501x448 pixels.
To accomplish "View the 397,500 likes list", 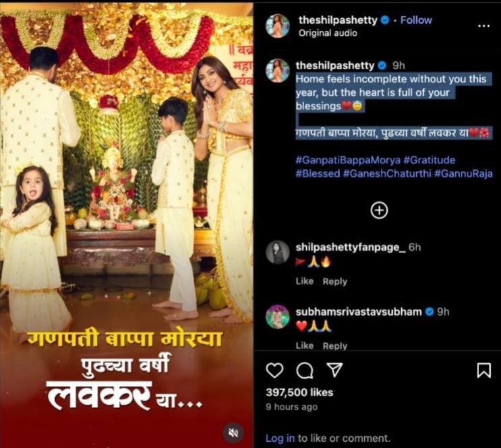I will pyautogui.click(x=299, y=393).
